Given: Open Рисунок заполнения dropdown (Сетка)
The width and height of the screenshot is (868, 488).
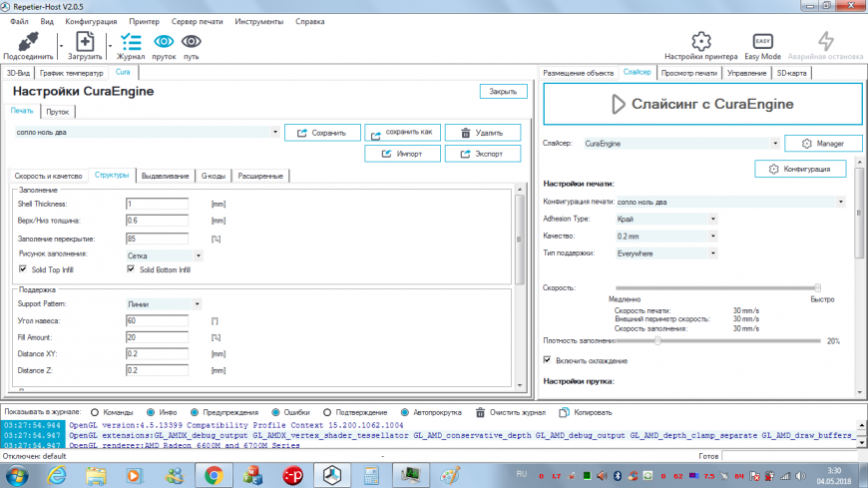Looking at the screenshot, I should (x=199, y=255).
